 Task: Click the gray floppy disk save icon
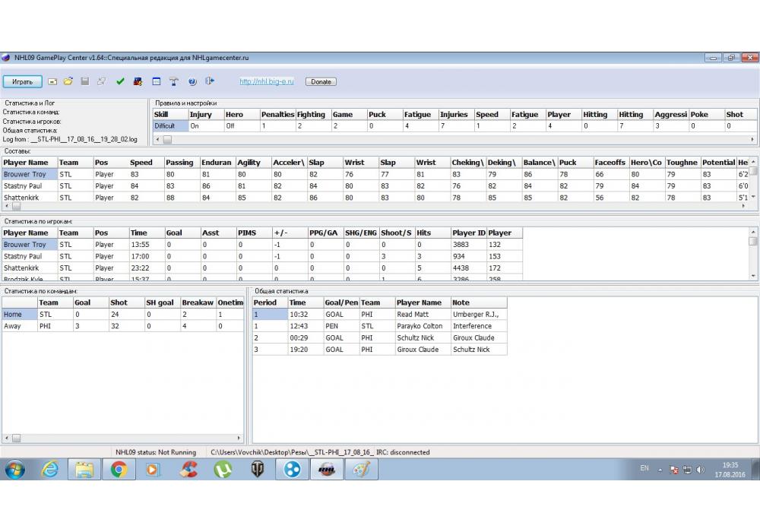[85, 81]
